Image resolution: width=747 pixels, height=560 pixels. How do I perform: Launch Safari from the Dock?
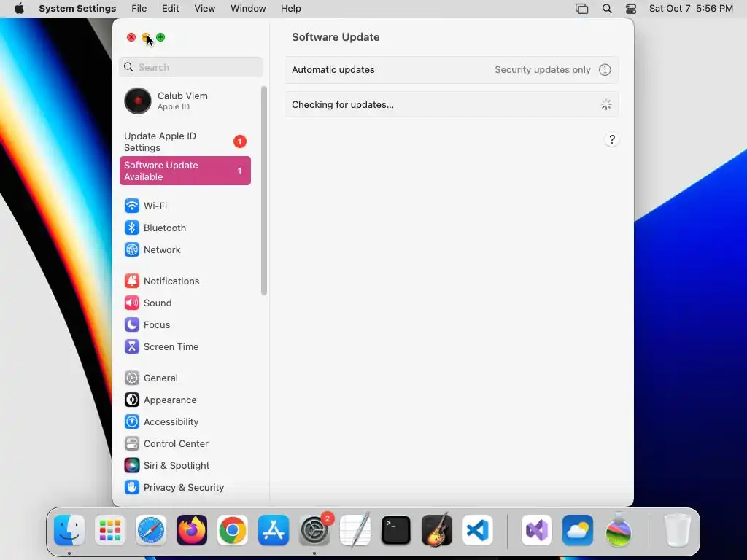pos(151,530)
